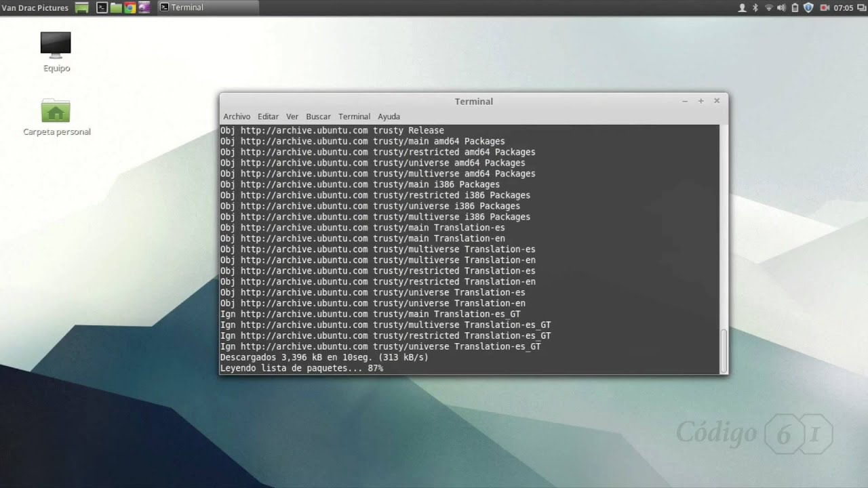The height and width of the screenshot is (488, 868).
Task: Open the Archivo menu
Action: [x=237, y=117]
